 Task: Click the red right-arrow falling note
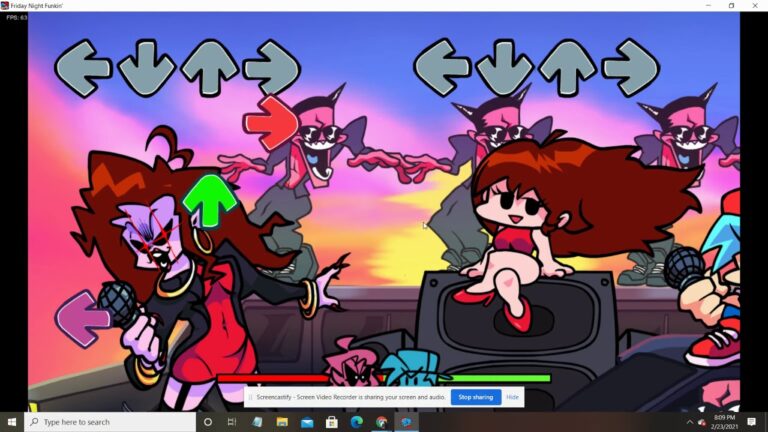click(271, 122)
